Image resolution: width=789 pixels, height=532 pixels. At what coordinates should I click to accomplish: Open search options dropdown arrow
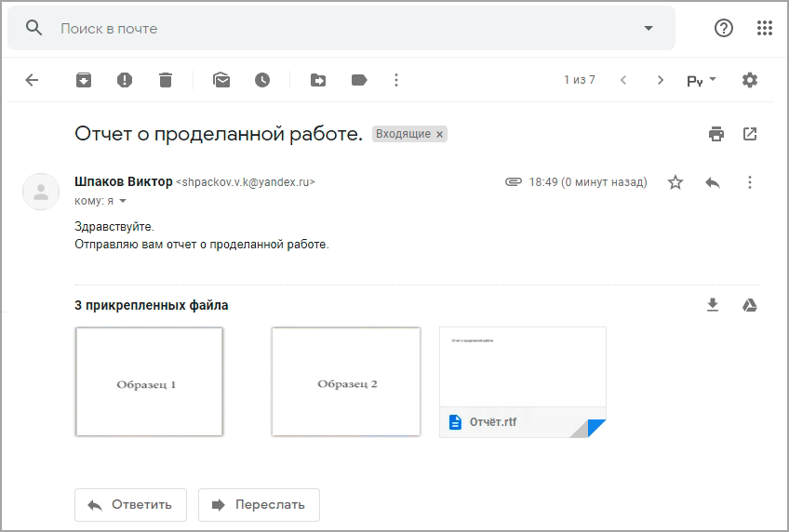[649, 28]
